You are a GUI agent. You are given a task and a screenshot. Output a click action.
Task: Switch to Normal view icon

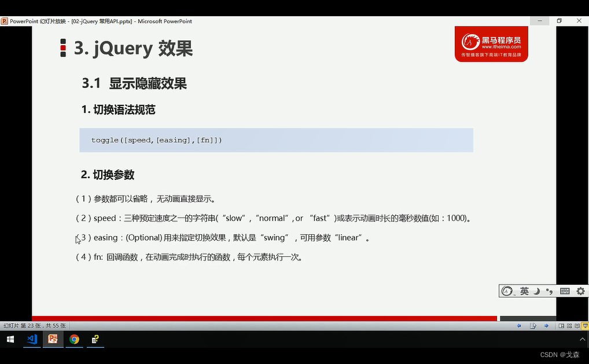(x=561, y=326)
